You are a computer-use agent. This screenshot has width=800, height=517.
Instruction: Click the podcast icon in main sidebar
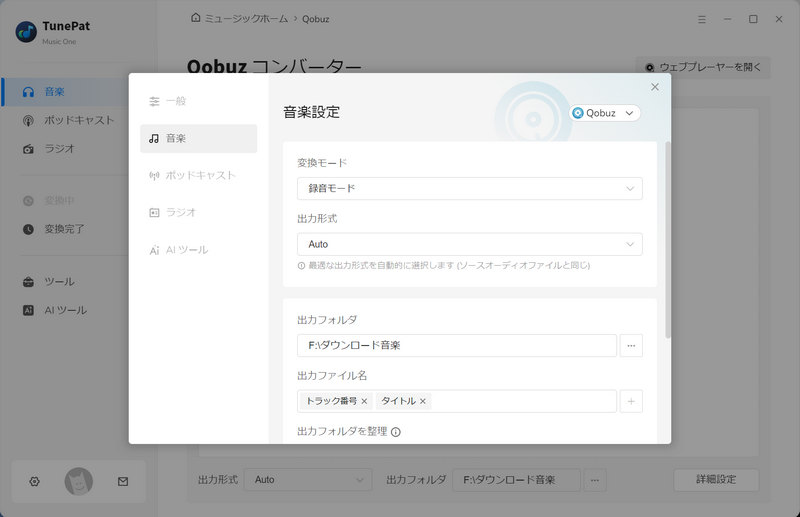pyautogui.click(x=29, y=120)
